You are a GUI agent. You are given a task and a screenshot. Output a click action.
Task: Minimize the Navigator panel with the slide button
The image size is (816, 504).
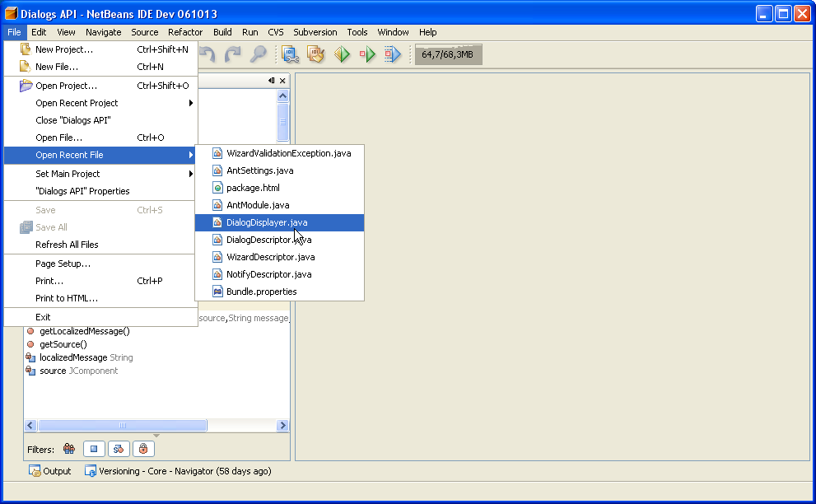point(271,81)
